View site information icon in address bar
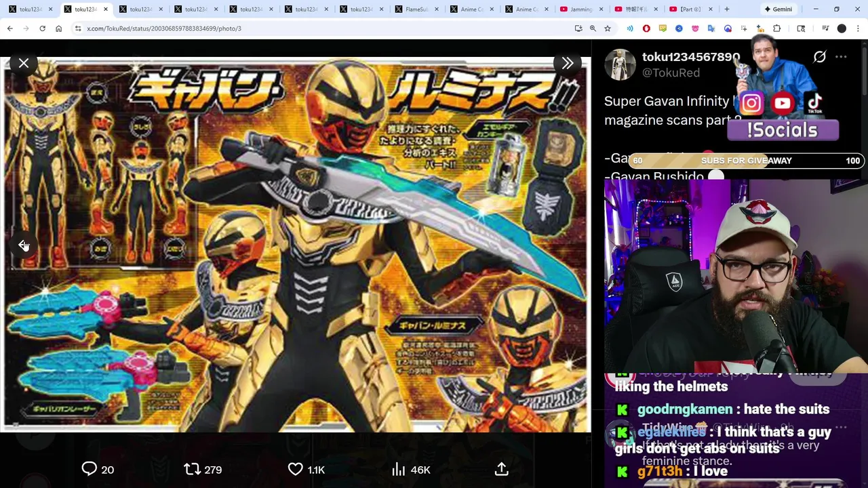The height and width of the screenshot is (488, 868). [x=78, y=28]
